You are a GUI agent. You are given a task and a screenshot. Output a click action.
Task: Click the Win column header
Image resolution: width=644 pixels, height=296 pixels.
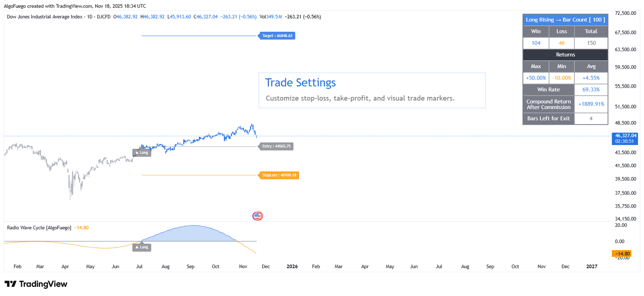pyautogui.click(x=536, y=31)
